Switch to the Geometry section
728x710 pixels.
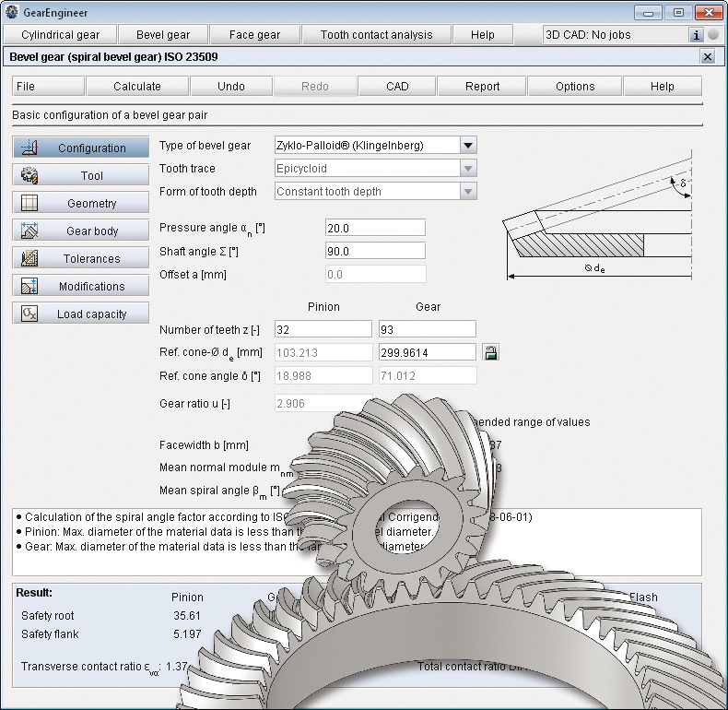click(x=81, y=203)
